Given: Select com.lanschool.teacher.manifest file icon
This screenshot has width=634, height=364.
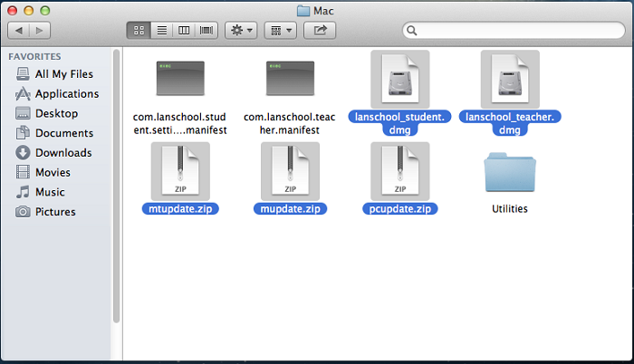Looking at the screenshot, I should 290,78.
